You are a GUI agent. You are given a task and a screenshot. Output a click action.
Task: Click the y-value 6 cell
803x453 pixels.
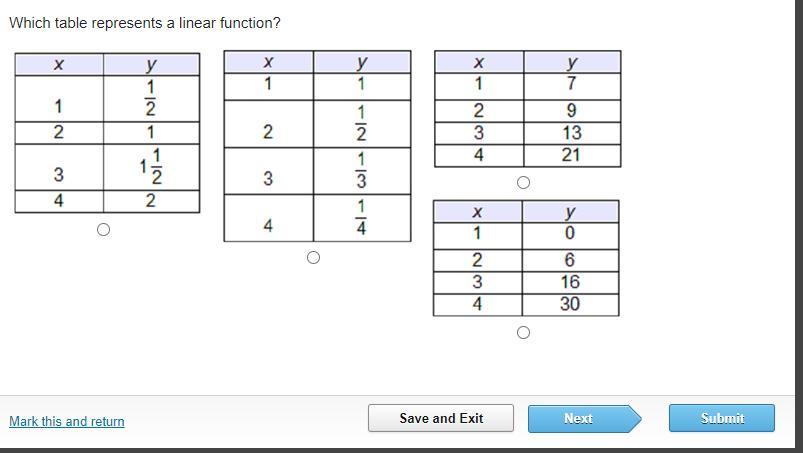(x=570, y=260)
